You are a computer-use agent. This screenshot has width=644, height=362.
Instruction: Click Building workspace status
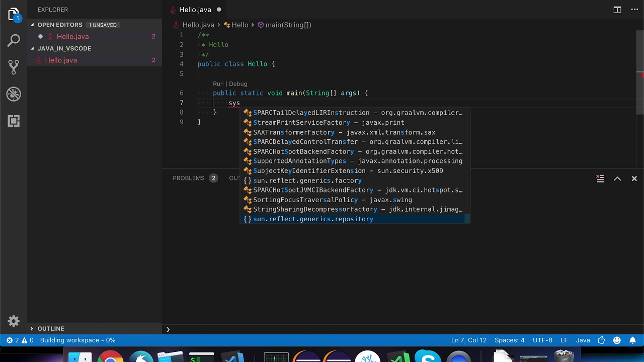(77, 340)
